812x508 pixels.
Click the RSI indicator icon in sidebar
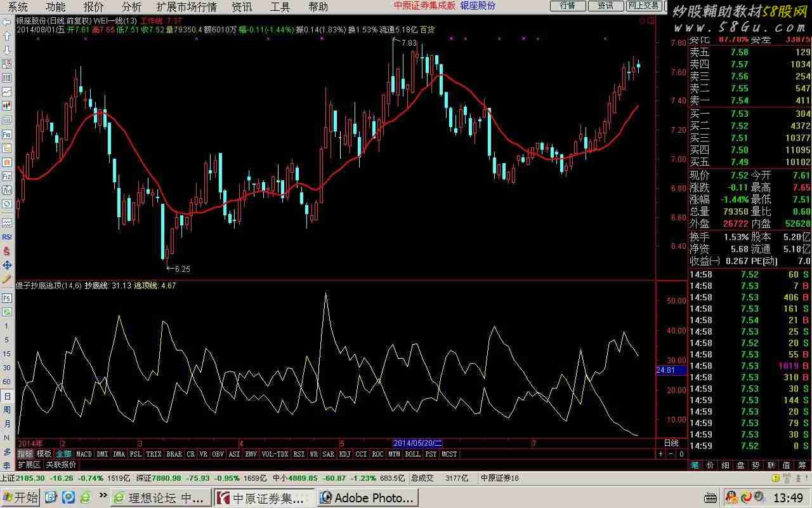pos(7,237)
